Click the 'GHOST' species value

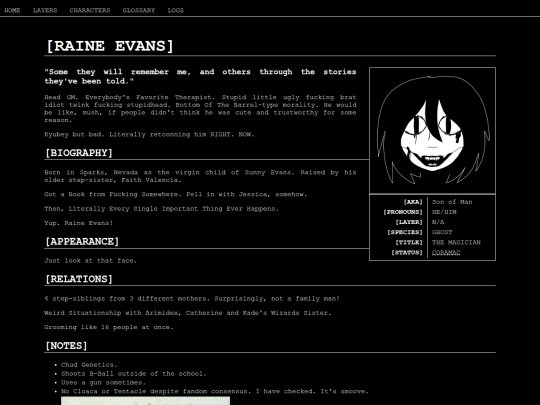(442, 232)
